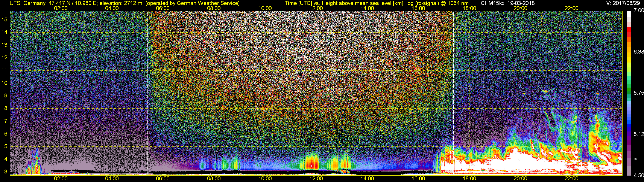Click the '15.' km height axis label

coord(5,20)
